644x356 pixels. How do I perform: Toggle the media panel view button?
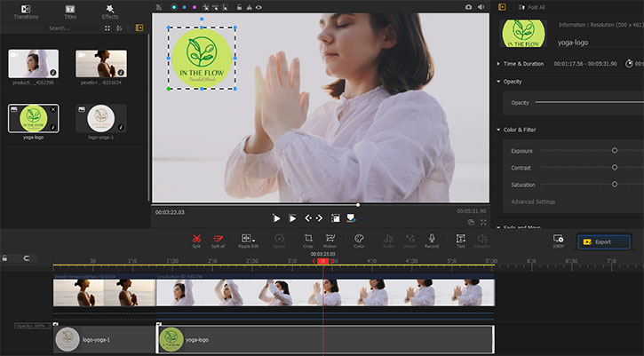click(139, 28)
